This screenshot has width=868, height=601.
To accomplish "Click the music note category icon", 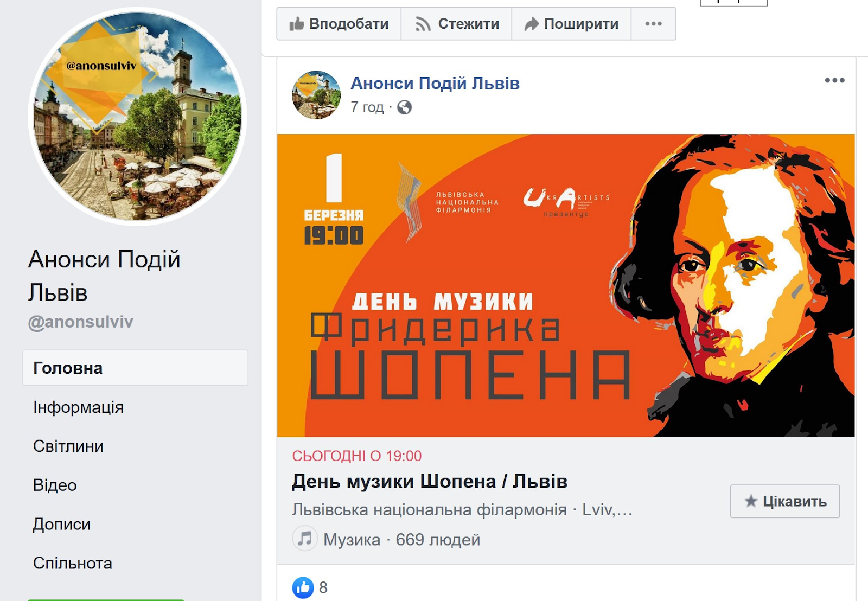I will 305,539.
